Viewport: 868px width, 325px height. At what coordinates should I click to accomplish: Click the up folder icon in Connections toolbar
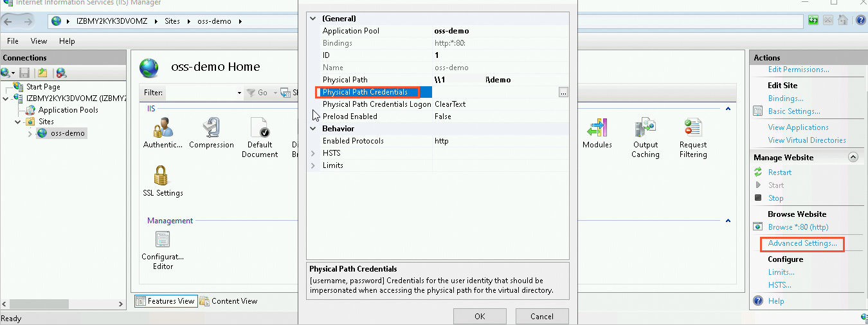[42, 73]
